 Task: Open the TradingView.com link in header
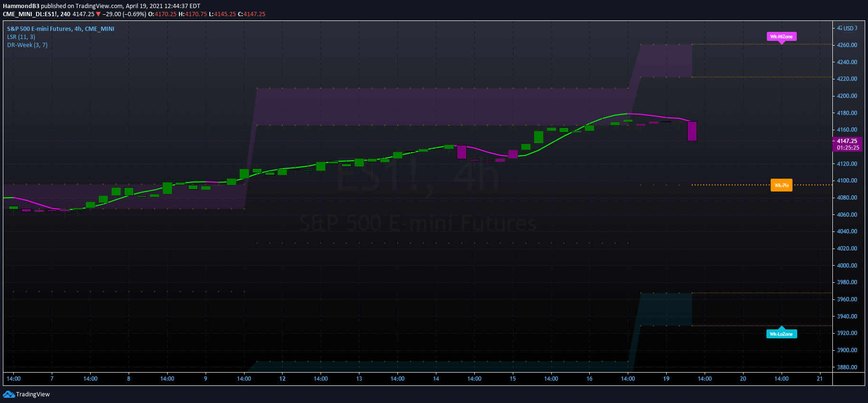[x=99, y=6]
